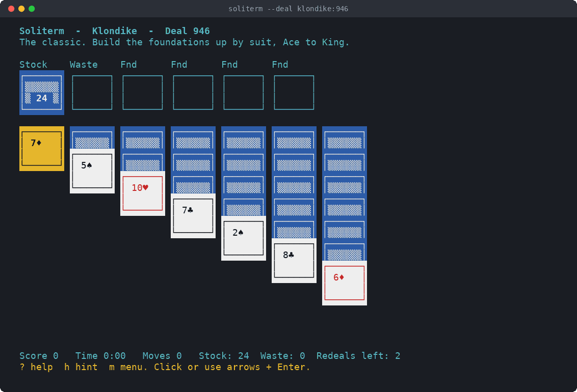The image size is (577, 392).
Task: Click the 'Time 0:00' status entry
Action: click(100, 356)
